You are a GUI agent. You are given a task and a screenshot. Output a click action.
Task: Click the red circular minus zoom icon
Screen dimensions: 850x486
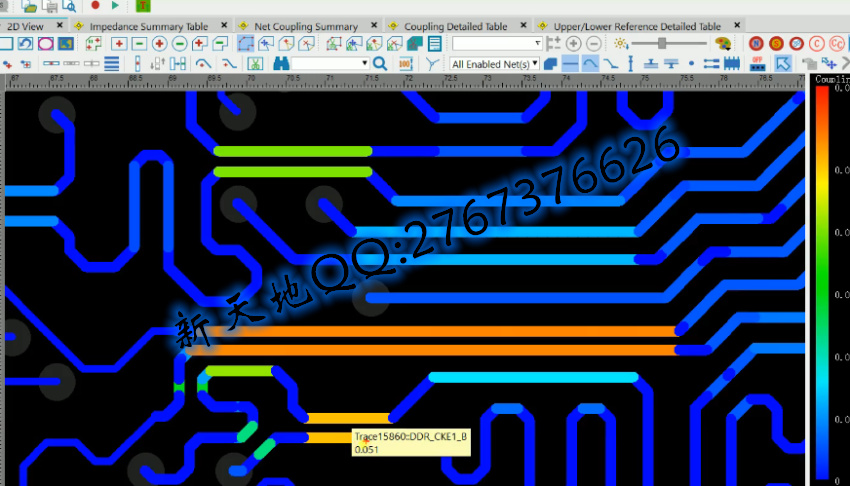(179, 44)
